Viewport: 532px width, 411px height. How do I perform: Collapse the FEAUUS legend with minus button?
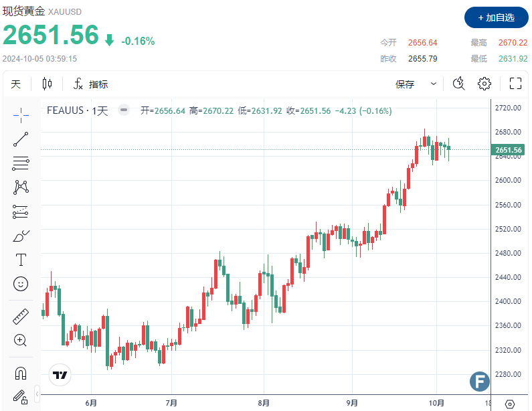tap(124, 110)
